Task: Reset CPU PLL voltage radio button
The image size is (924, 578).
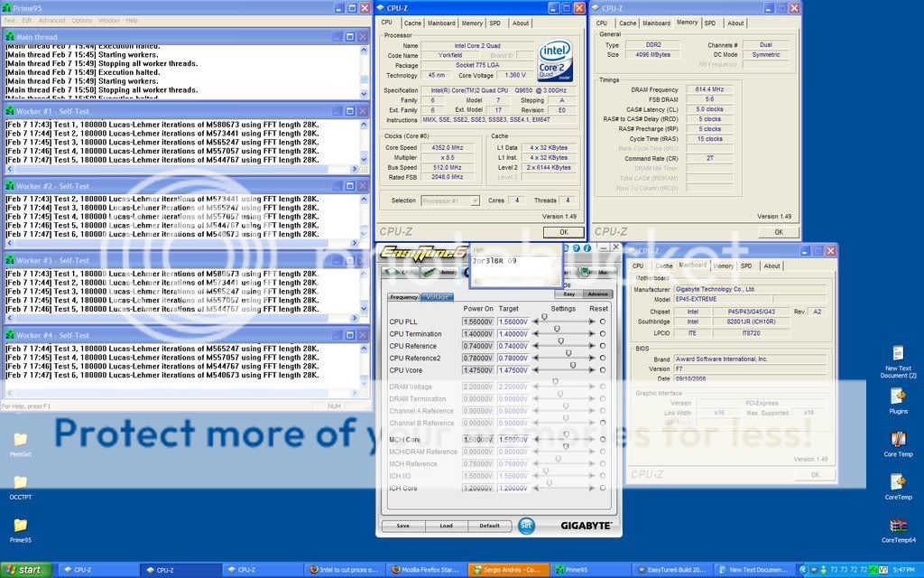Action: 602,322
